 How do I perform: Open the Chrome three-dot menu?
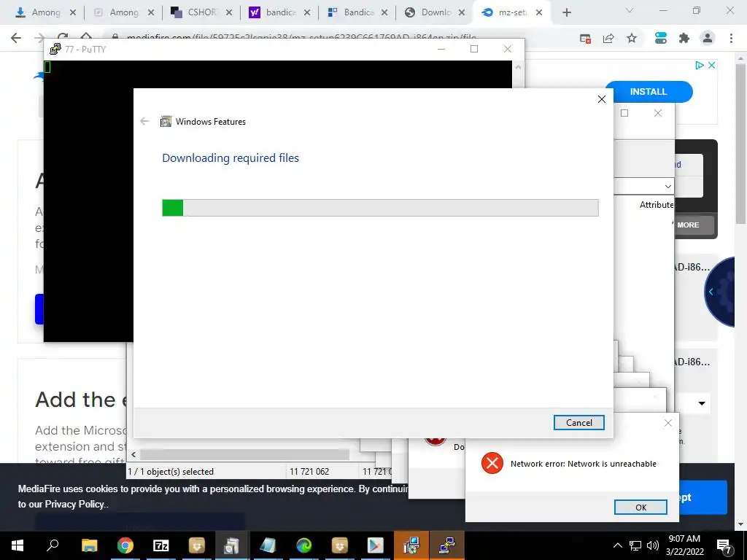click(731, 38)
